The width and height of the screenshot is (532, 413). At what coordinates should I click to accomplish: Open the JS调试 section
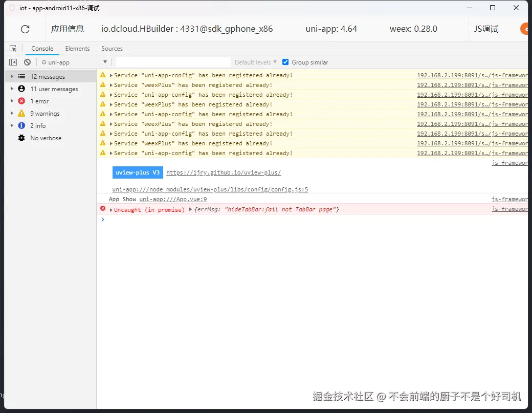[486, 29]
